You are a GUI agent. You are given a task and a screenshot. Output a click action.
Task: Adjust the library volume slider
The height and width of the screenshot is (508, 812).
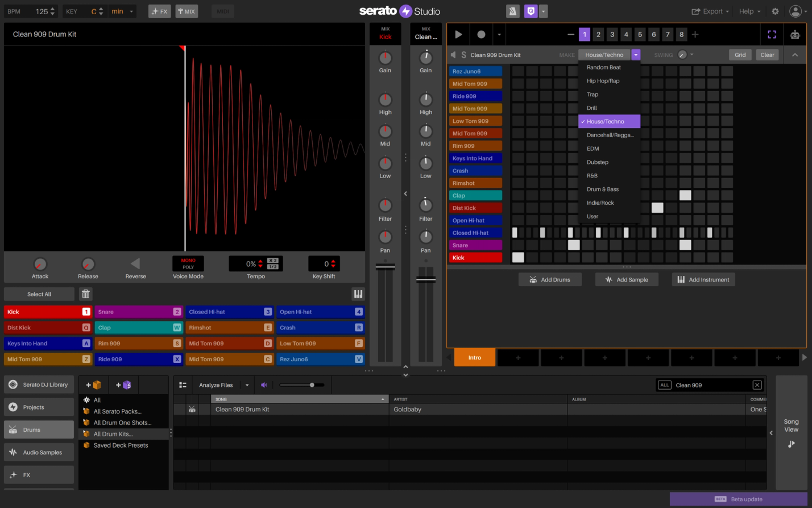pyautogui.click(x=312, y=385)
